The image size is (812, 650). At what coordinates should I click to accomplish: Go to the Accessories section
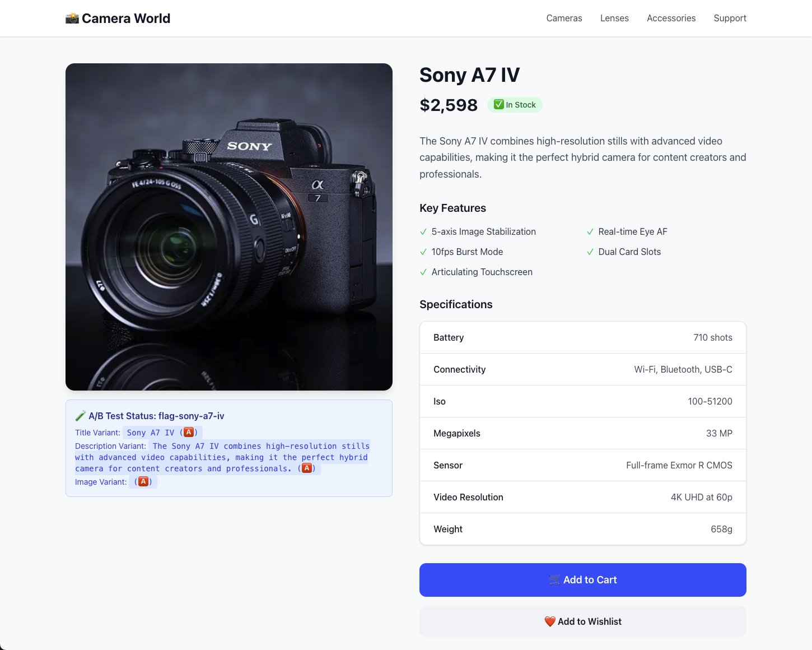671,18
